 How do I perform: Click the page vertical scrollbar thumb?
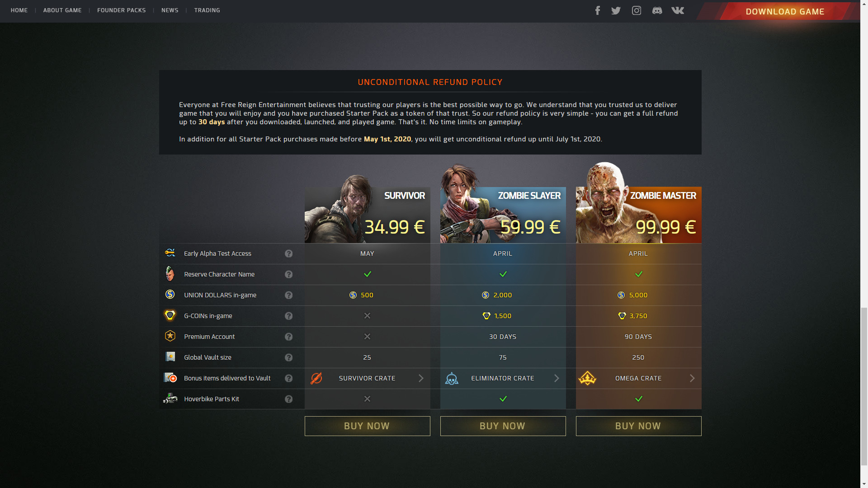pos(864,386)
